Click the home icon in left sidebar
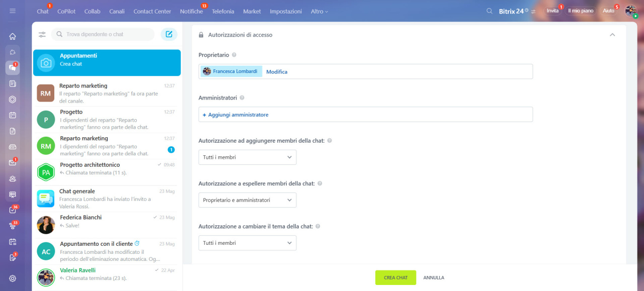Viewport: 644px width, 291px height. pyautogui.click(x=13, y=36)
